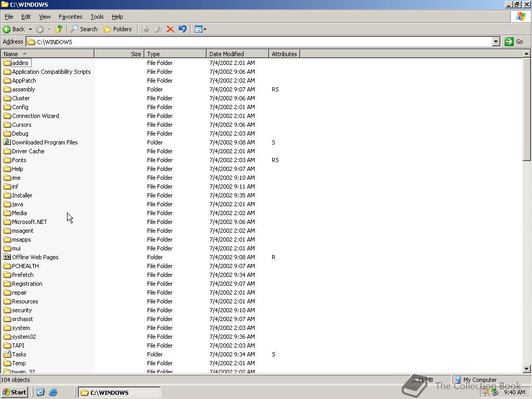
Task: Open the Views toolbar icon
Action: (199, 29)
